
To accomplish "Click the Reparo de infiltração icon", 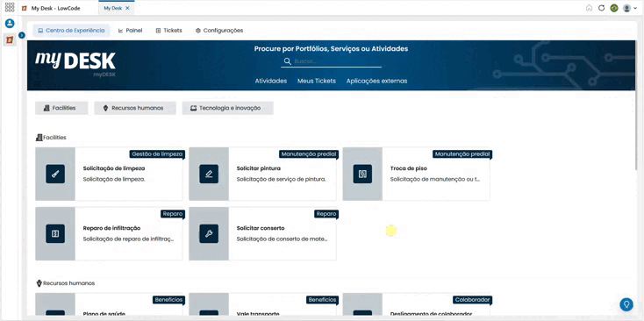I will tap(55, 233).
